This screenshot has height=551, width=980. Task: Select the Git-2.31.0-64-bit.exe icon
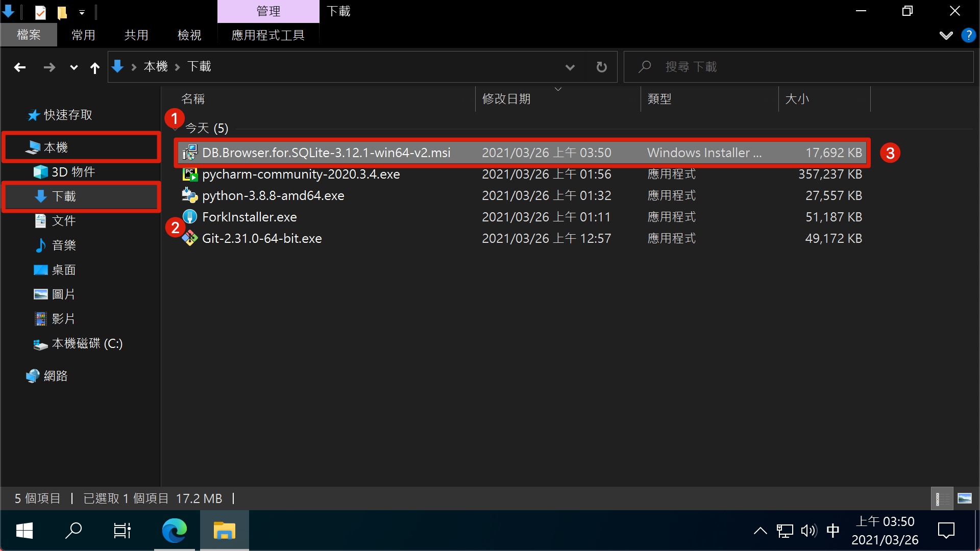(190, 238)
